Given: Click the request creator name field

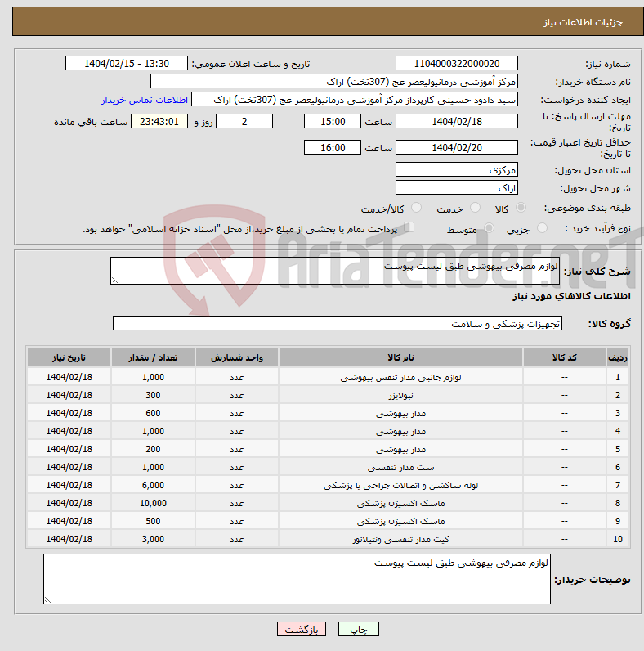Looking at the screenshot, I should (x=355, y=100).
